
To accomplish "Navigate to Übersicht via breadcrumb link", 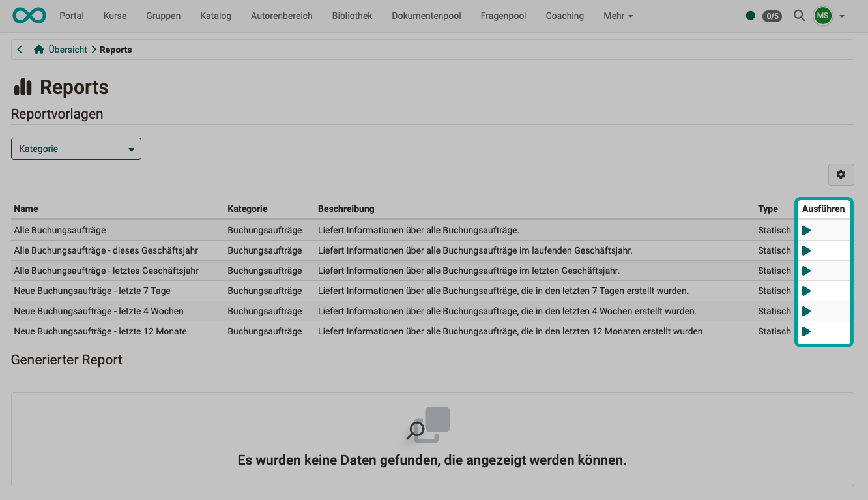I will point(68,49).
